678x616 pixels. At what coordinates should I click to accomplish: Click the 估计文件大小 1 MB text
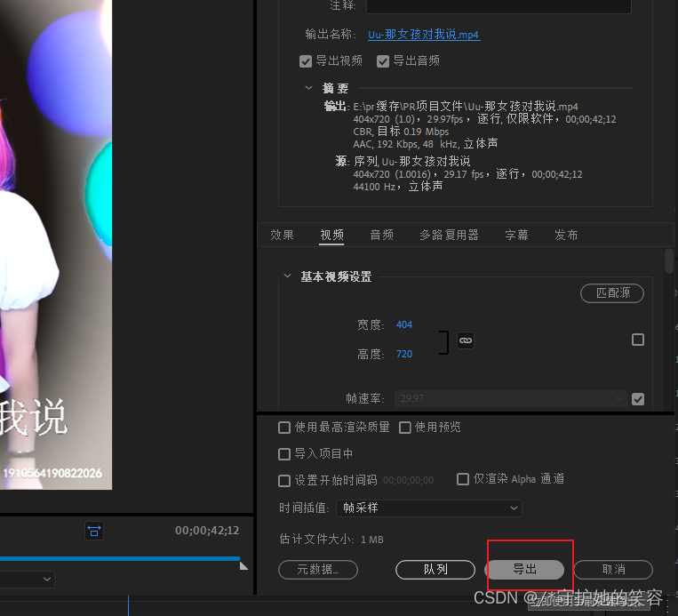pos(331,540)
